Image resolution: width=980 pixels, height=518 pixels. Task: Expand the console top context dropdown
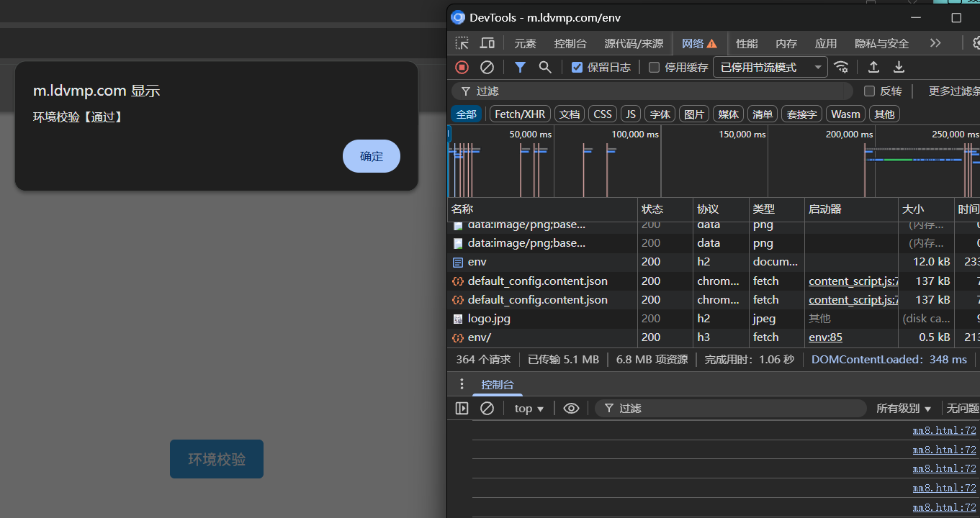click(x=529, y=409)
